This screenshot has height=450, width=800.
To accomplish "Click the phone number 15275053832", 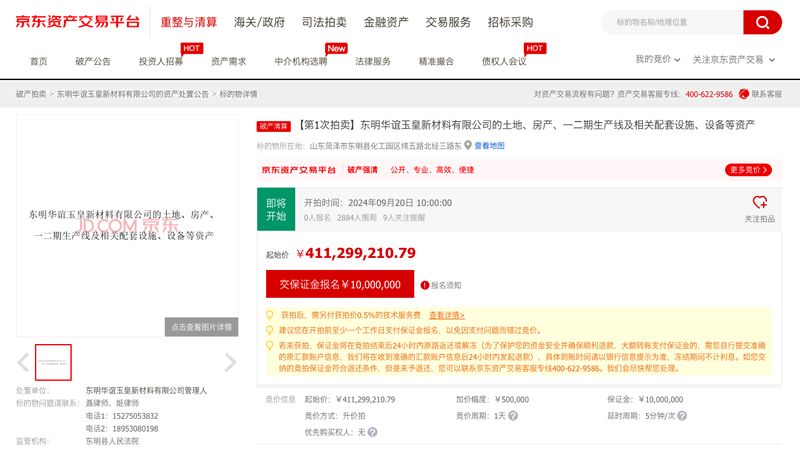I will [x=135, y=416].
